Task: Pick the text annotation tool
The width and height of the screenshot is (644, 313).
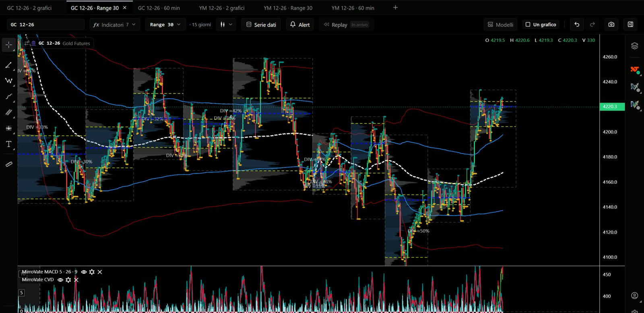Action: (x=8, y=144)
